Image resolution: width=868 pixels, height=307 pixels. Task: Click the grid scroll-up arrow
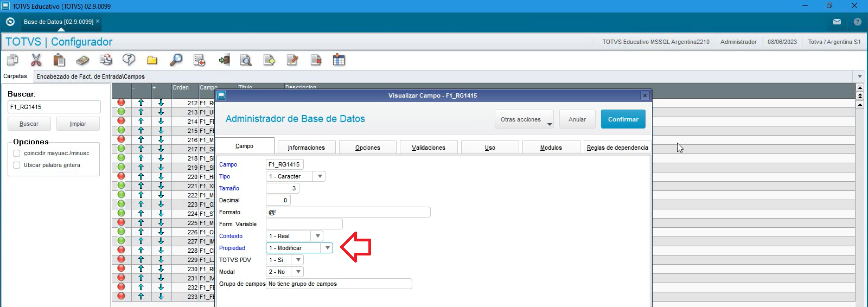(x=860, y=105)
